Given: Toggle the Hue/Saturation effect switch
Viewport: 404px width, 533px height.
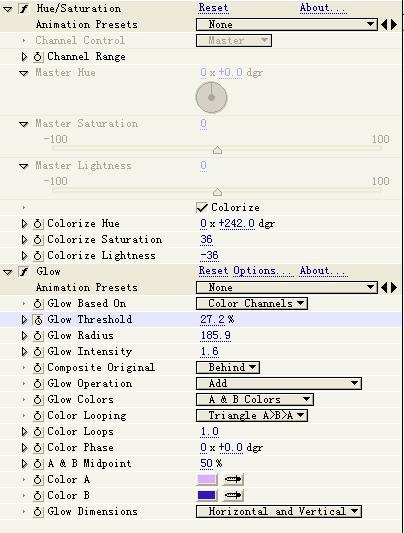Looking at the screenshot, I should pyautogui.click(x=23, y=8).
